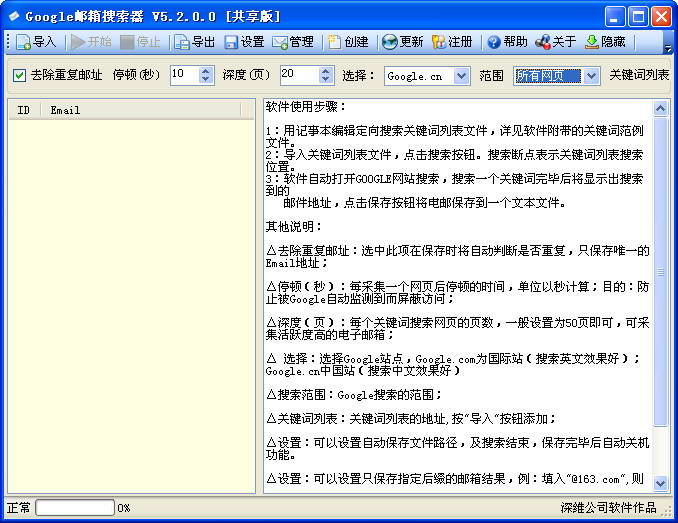Click the 创建 (Create) toolbar button
This screenshot has height=523, width=678.
click(348, 42)
